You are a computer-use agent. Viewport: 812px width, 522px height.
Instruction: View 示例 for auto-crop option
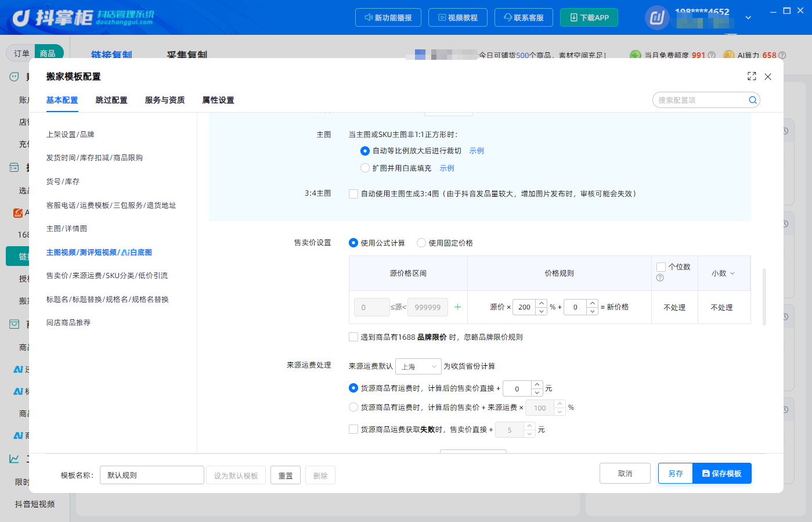pos(477,151)
